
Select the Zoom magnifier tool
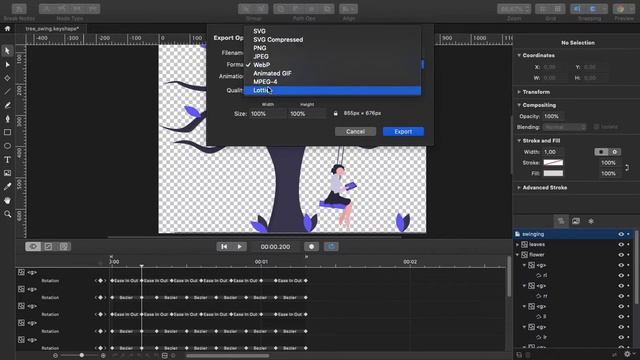[x=7, y=214]
